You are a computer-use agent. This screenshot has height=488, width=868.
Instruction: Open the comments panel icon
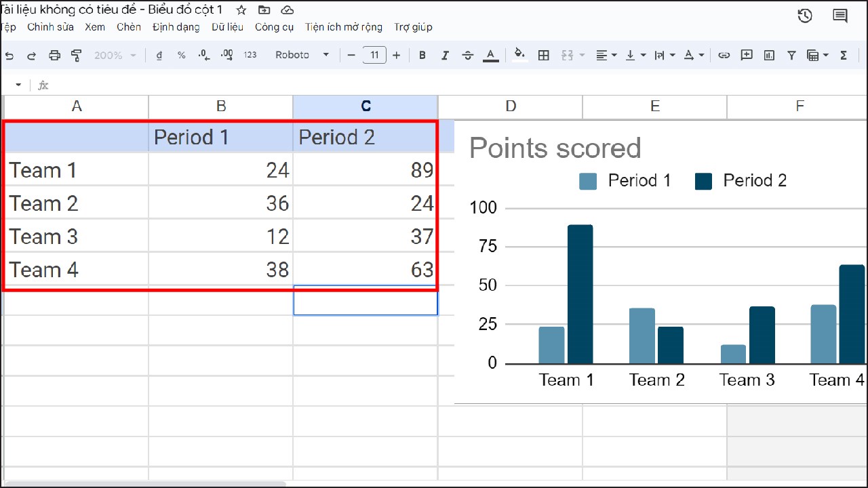[x=840, y=16]
